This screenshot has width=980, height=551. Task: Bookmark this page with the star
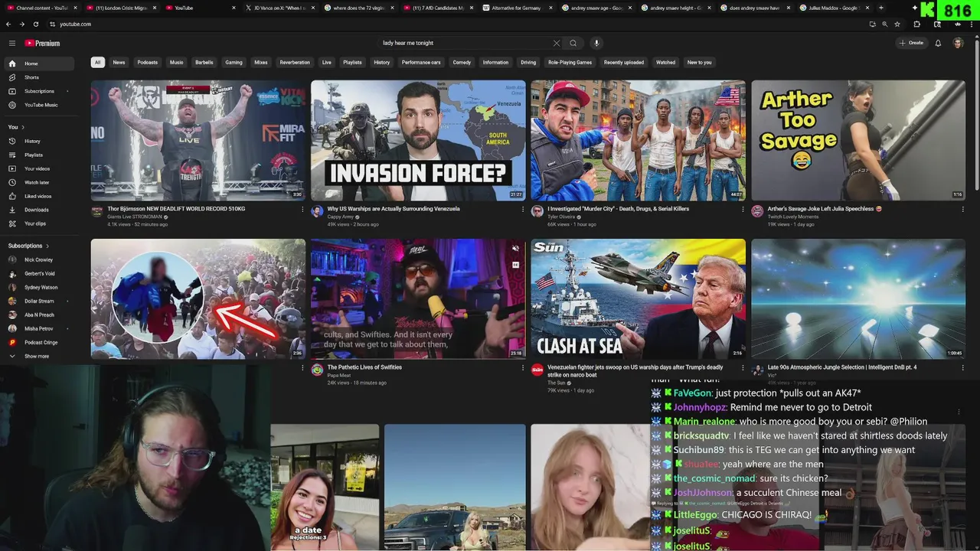(897, 24)
